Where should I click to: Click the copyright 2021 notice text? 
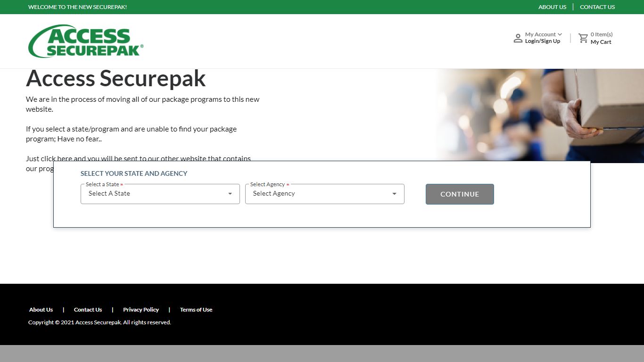coord(99,322)
